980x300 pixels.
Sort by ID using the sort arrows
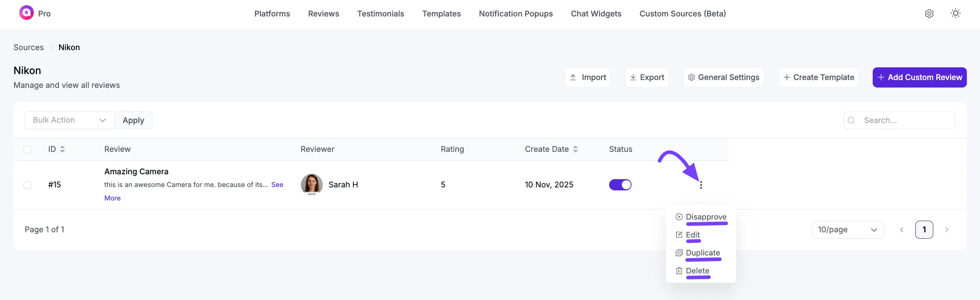62,149
